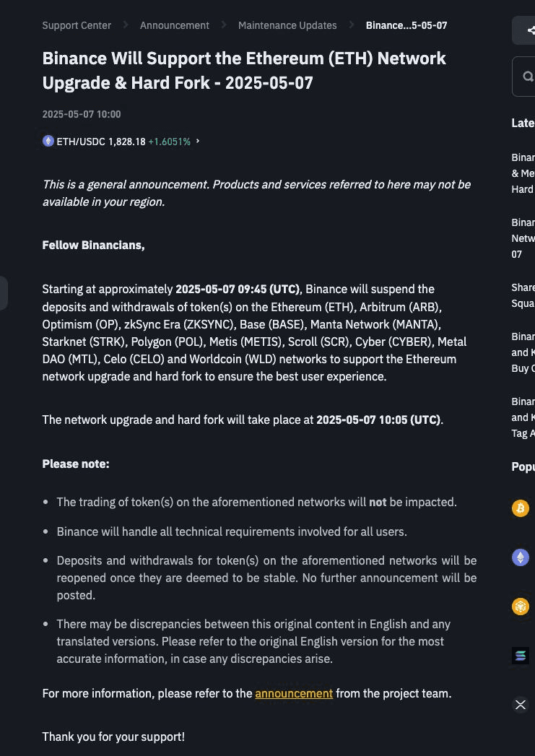
Task: Click the XRP coin icon
Action: pos(520,705)
